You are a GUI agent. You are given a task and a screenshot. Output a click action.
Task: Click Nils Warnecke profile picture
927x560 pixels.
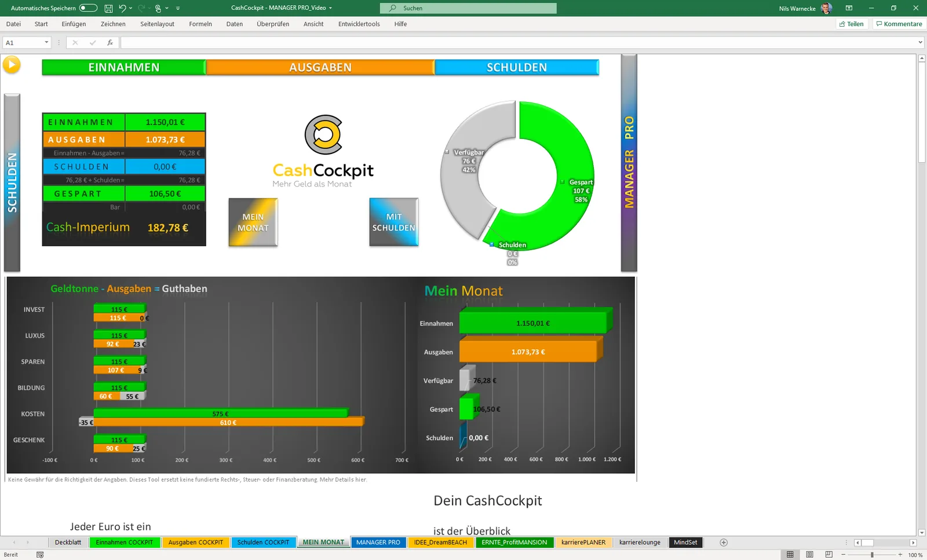pyautogui.click(x=826, y=8)
